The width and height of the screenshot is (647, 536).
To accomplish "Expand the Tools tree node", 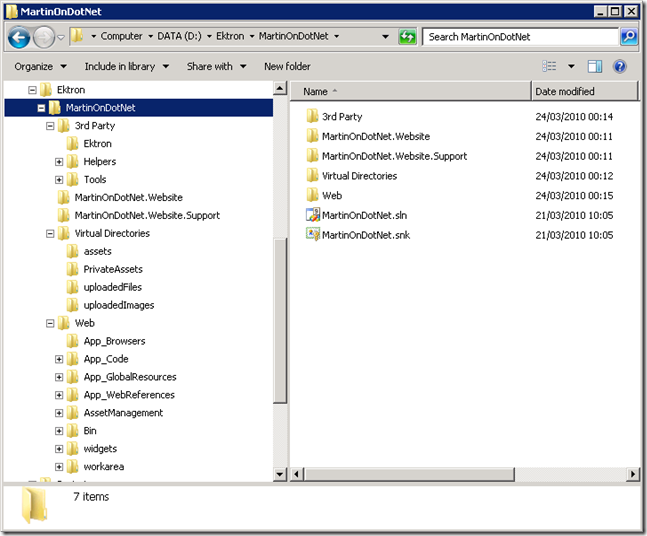I will coord(59,180).
